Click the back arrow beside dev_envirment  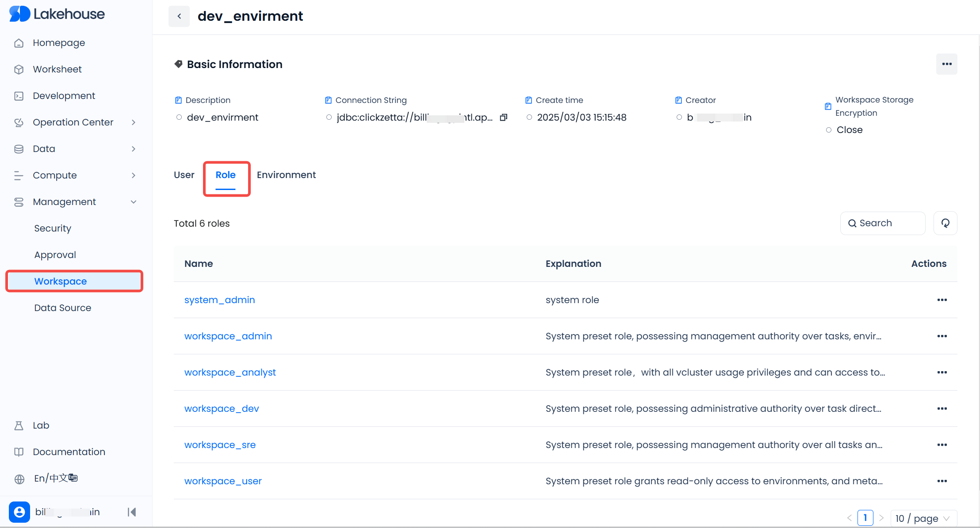(179, 16)
